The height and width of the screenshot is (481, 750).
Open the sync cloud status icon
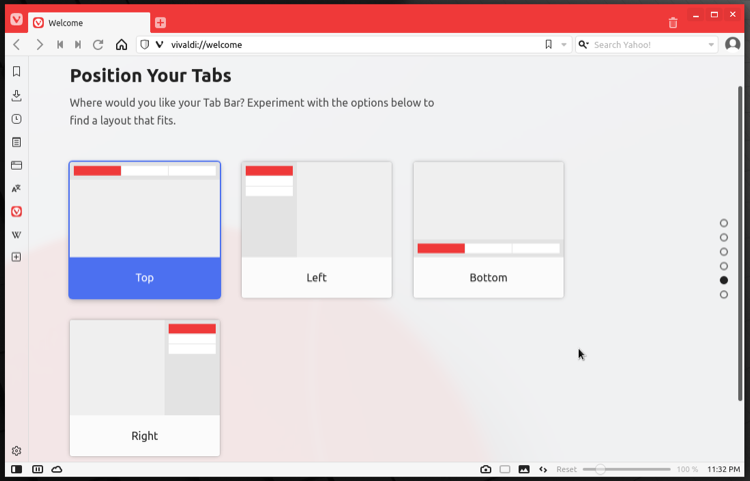[57, 470]
